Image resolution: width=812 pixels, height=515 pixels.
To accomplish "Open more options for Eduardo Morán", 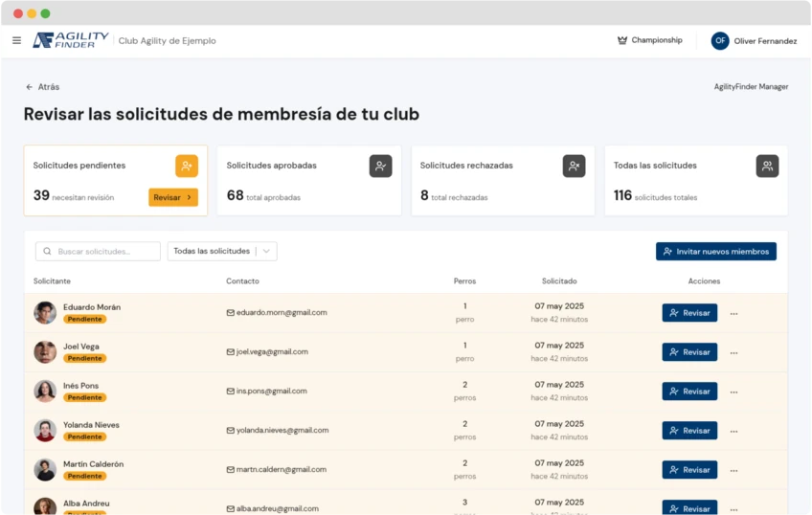I will coord(734,313).
